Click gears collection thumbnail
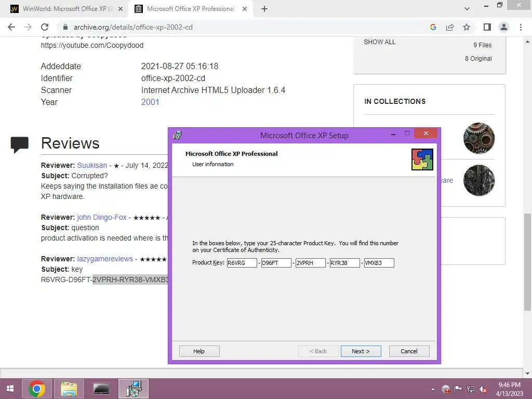Viewport: 532px width, 399px height. click(478, 138)
